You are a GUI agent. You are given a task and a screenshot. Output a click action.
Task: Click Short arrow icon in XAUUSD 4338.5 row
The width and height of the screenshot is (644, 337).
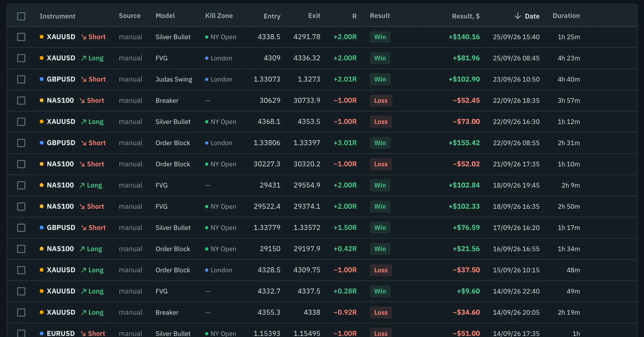[84, 37]
